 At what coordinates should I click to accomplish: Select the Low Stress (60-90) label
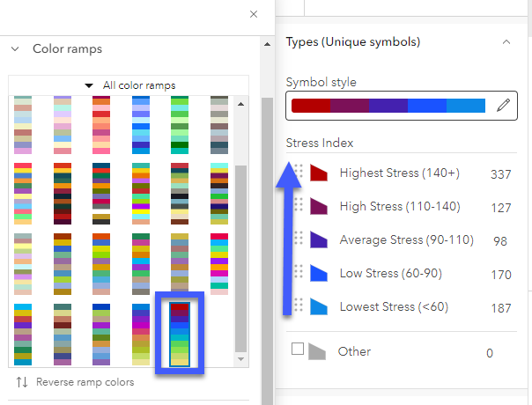coord(390,274)
